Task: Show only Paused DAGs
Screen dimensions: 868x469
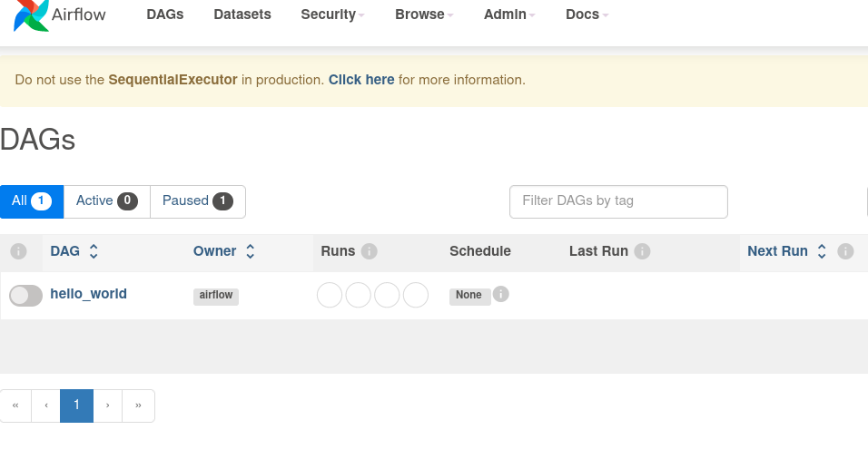Action: 197,201
